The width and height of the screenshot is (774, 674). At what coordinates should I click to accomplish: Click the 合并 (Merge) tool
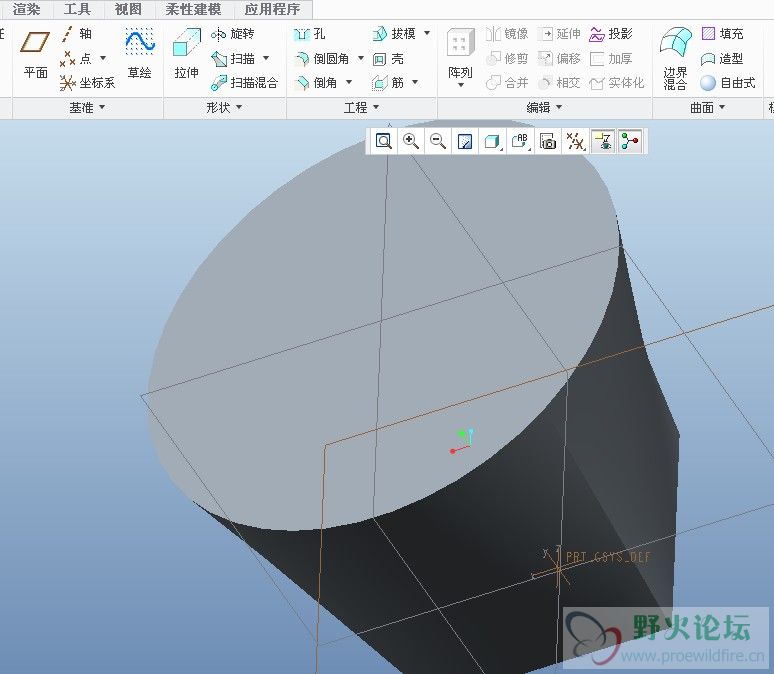click(x=506, y=82)
